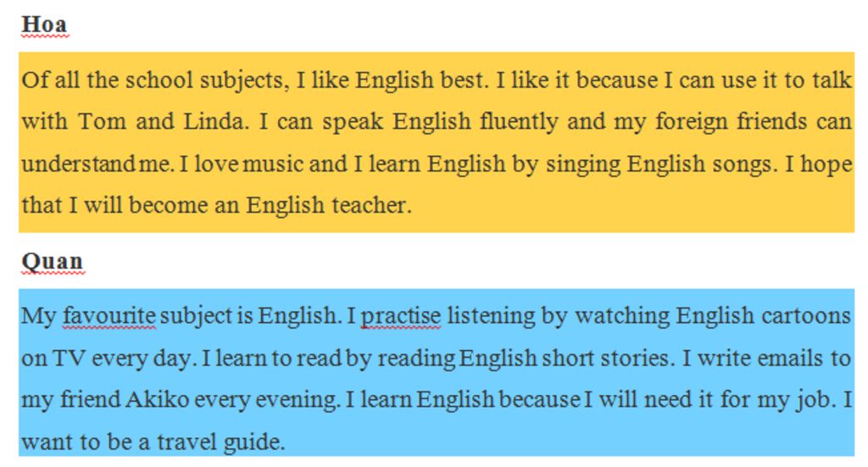The image size is (868, 467).
Task: Click the word "guide" ending Quan's paragraph
Action: click(254, 442)
